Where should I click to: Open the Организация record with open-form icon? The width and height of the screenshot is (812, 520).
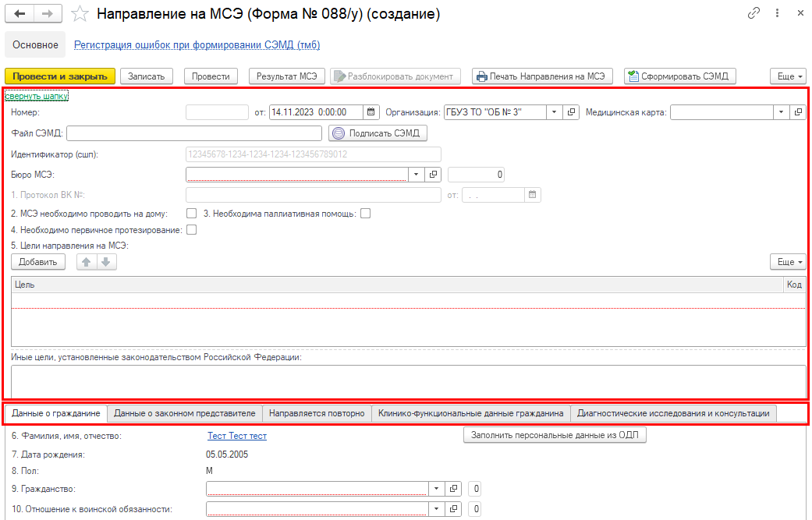point(572,112)
